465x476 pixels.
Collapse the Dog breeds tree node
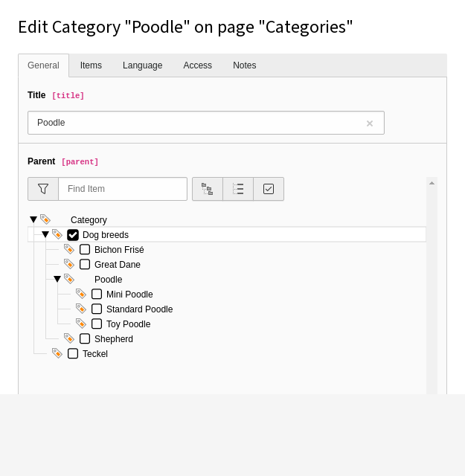[45, 235]
